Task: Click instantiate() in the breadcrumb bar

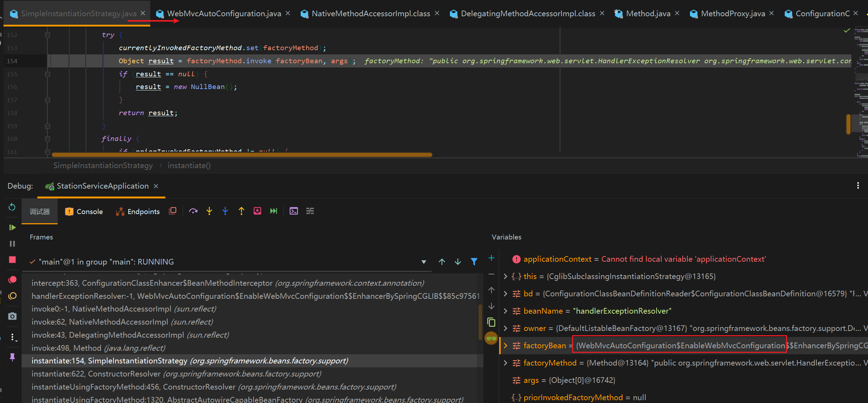Action: (189, 165)
